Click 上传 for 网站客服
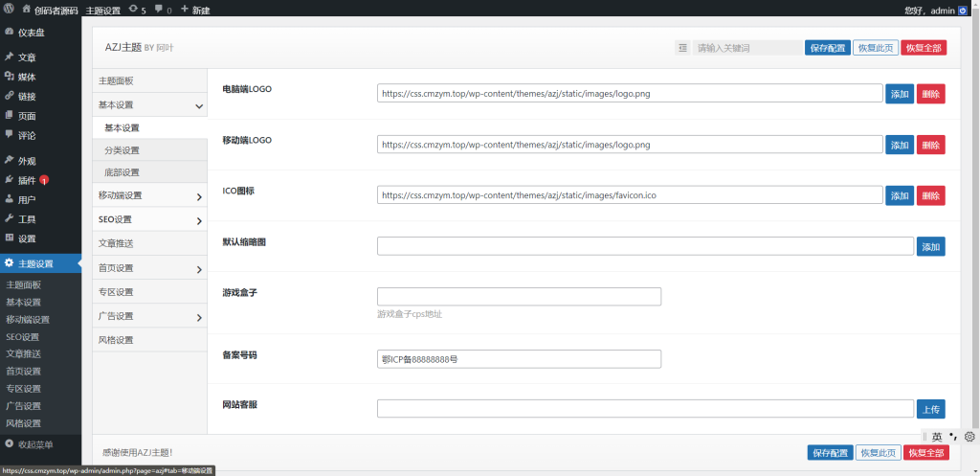 tap(930, 409)
